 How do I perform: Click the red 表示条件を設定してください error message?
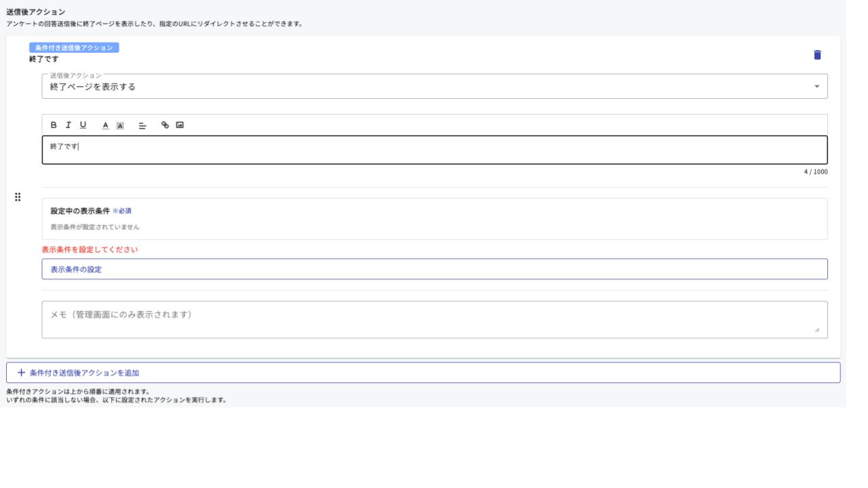click(x=90, y=249)
